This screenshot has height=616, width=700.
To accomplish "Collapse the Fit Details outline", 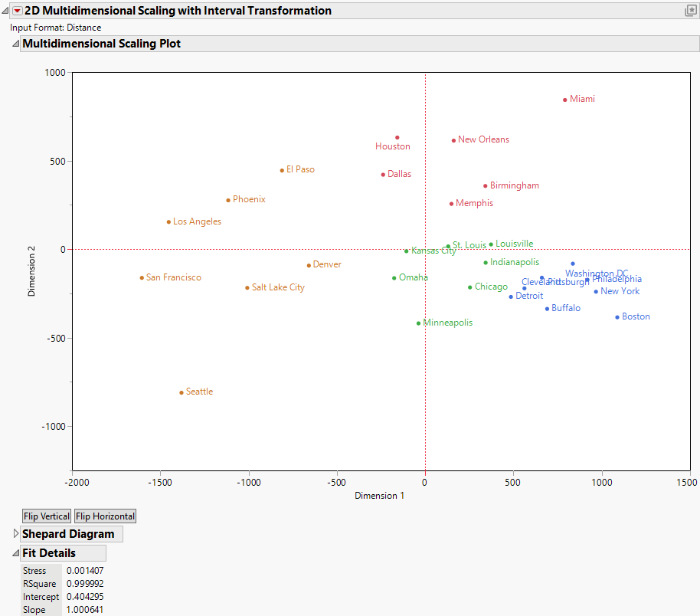I will [x=15, y=552].
